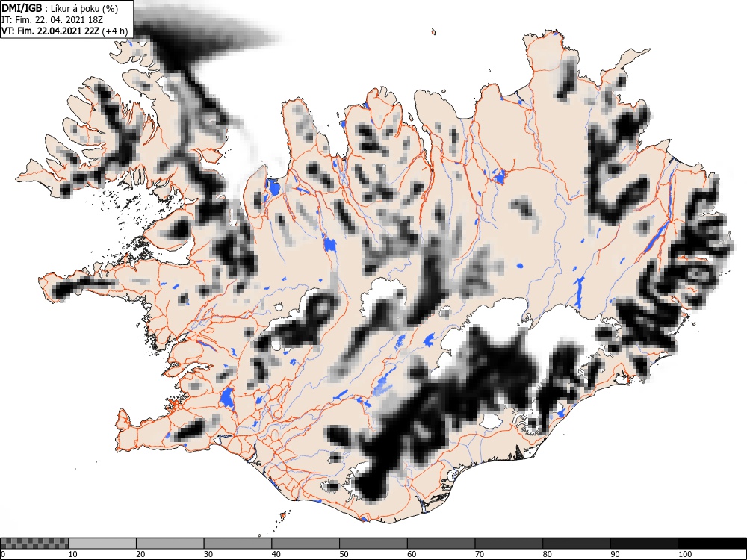Click the 40-50 percent legend swatch
Image resolution: width=747 pixels, height=560 pixels.
[x=306, y=544]
